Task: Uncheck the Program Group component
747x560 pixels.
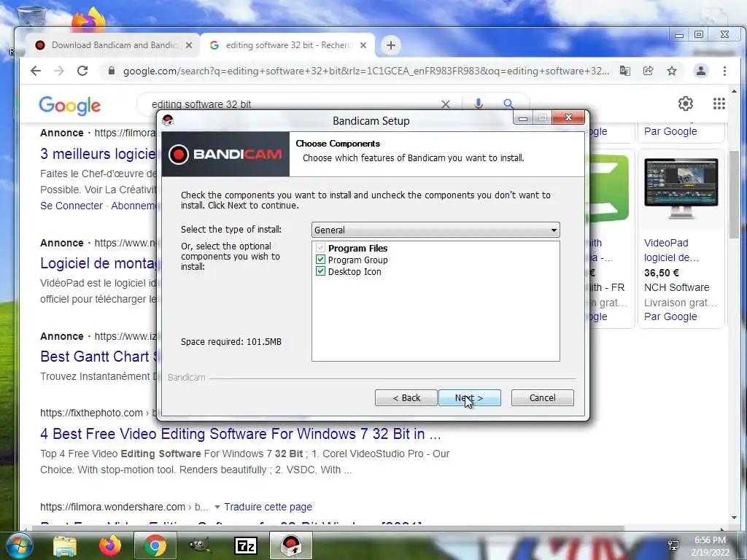Action: [x=321, y=260]
